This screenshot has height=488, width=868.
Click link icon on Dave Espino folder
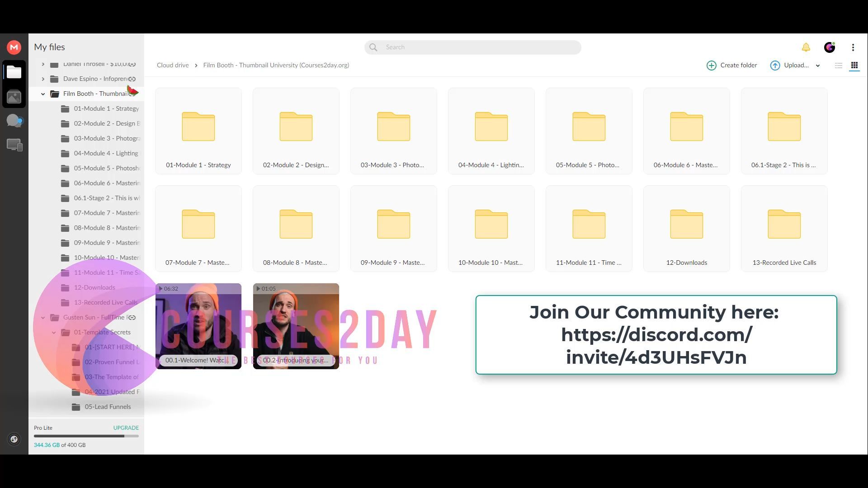(132, 79)
